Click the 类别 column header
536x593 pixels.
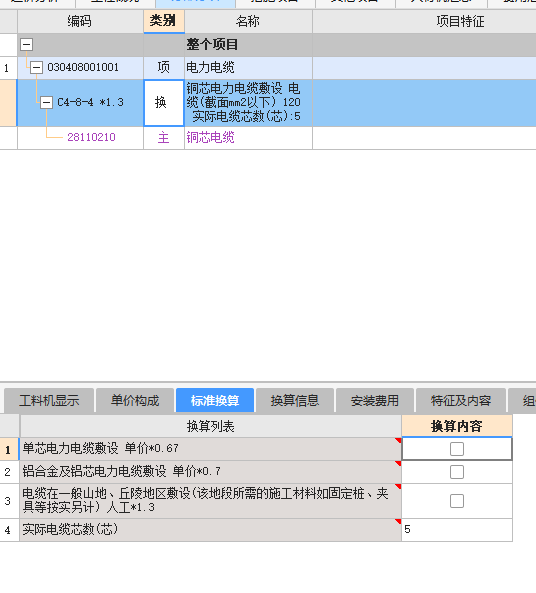[x=164, y=21]
